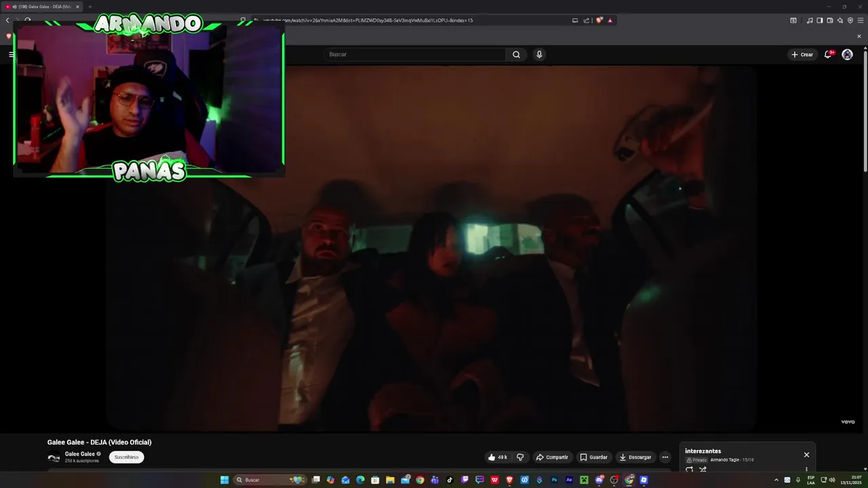The image size is (868, 488).
Task: Open Microsoft Store from the taskbar
Action: pos(375,480)
